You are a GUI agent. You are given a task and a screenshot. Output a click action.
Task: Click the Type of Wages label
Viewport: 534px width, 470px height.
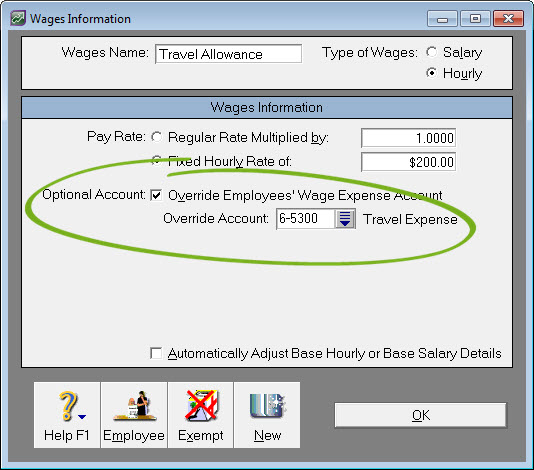tap(370, 53)
